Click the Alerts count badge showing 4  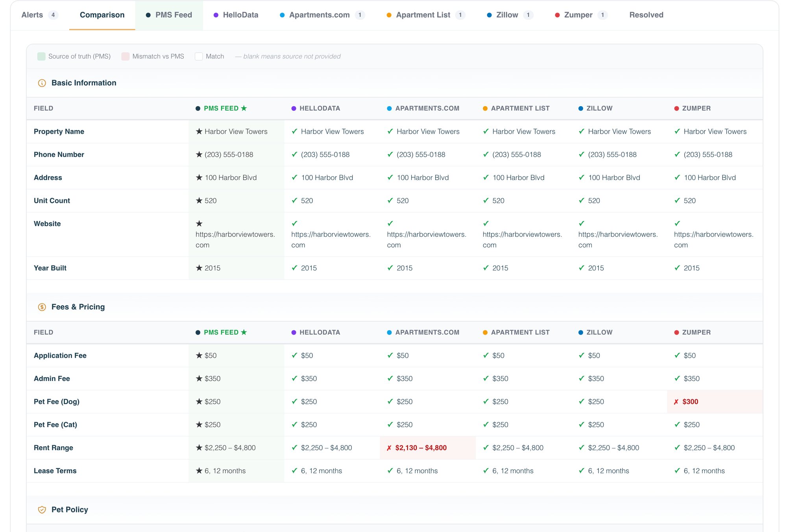pyautogui.click(x=53, y=15)
